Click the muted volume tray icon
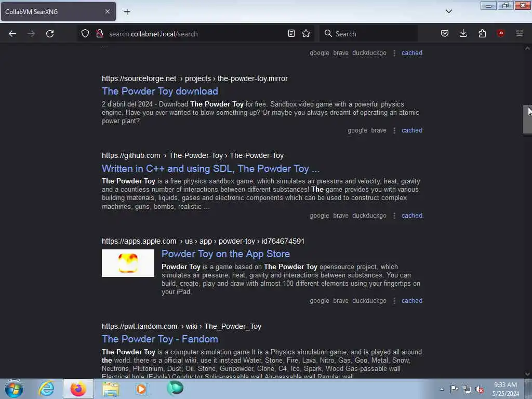Viewport: 532px width, 399px height. [480, 390]
